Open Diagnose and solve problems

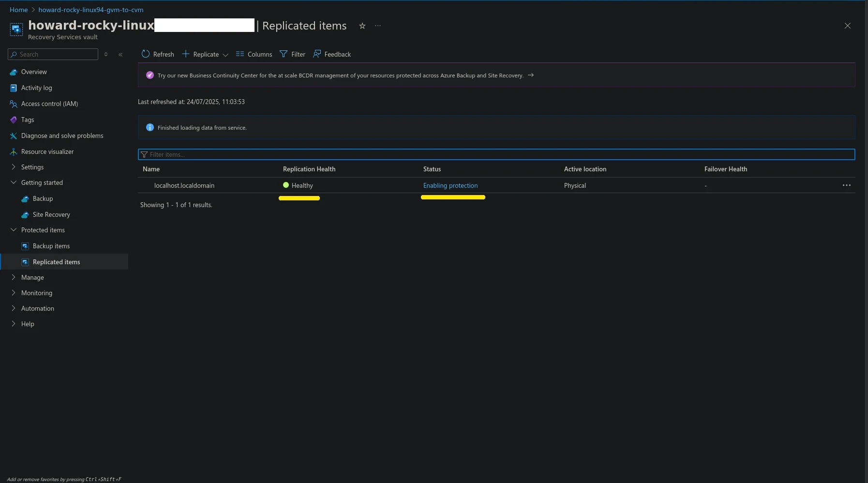(x=62, y=136)
